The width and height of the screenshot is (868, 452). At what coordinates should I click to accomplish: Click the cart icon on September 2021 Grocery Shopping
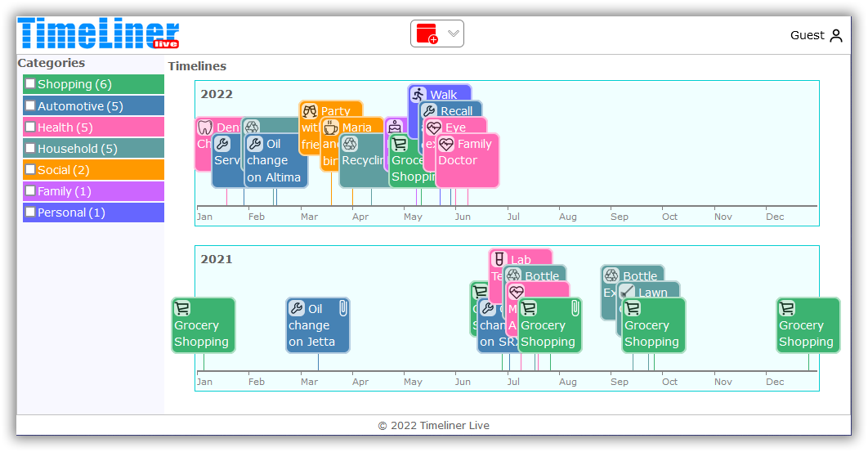tap(632, 308)
